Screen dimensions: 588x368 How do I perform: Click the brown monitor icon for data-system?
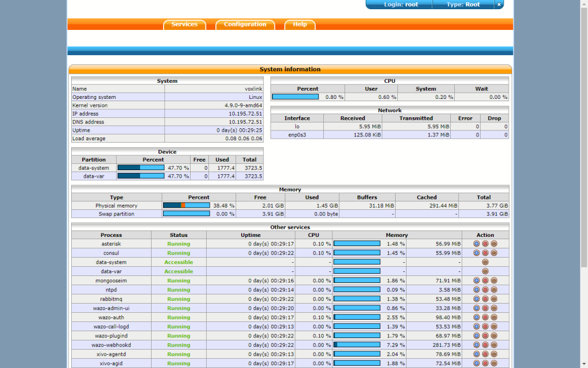coord(485,262)
